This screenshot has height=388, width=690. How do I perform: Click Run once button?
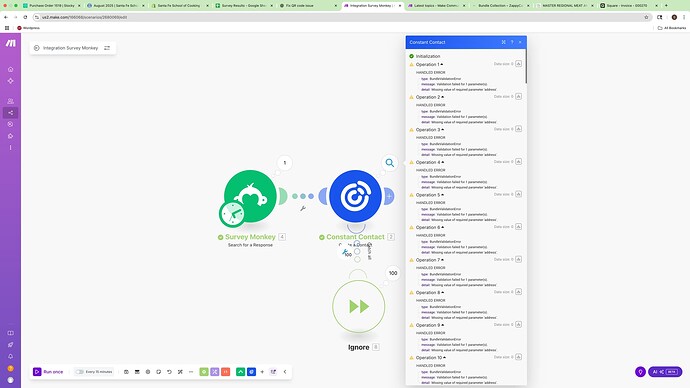48,372
